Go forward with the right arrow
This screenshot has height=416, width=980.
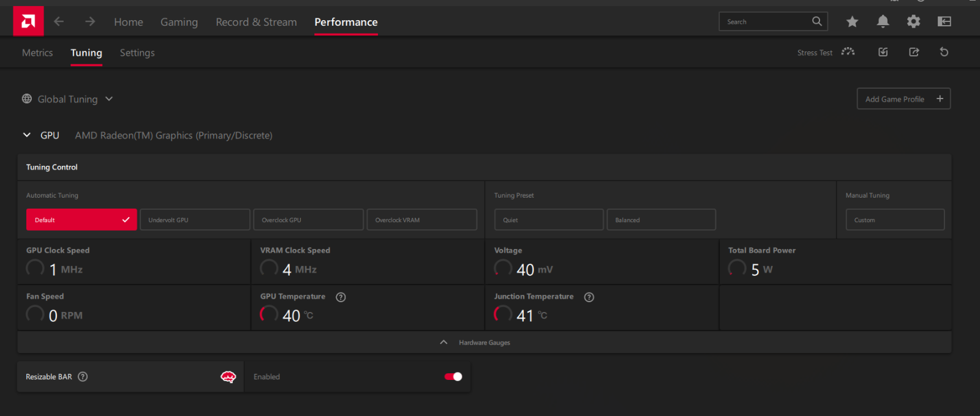tap(90, 21)
